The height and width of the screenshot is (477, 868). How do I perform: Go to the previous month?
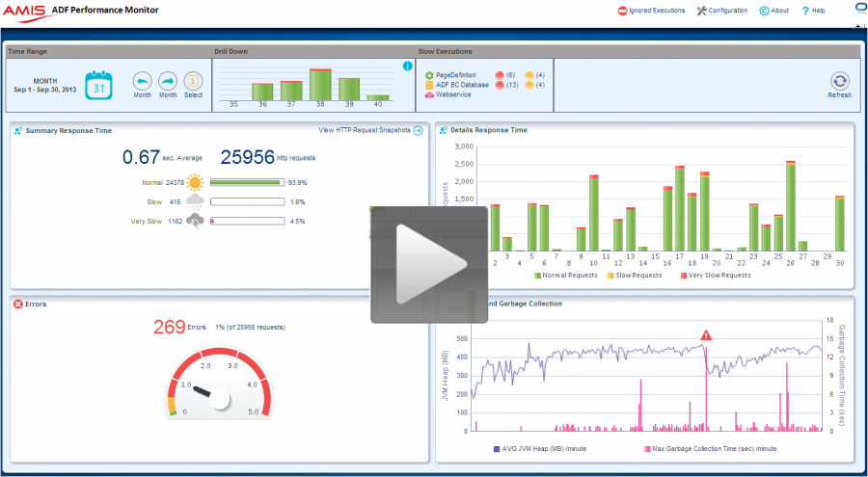coord(142,81)
